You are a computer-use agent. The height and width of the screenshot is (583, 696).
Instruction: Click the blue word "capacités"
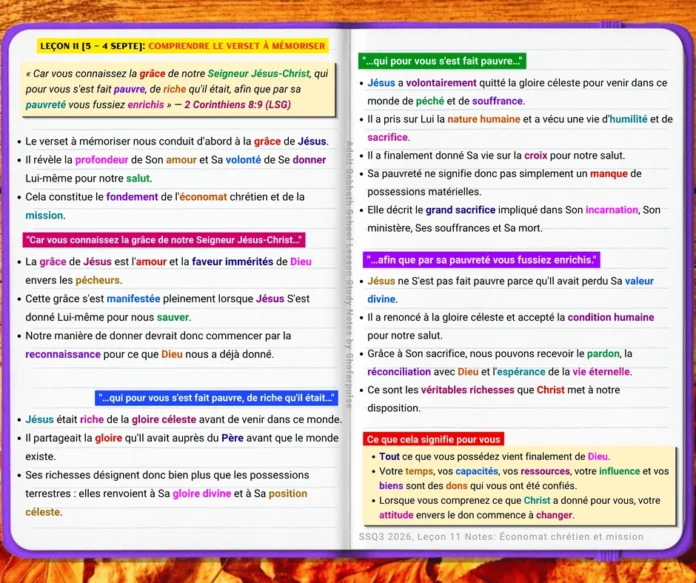[476, 472]
